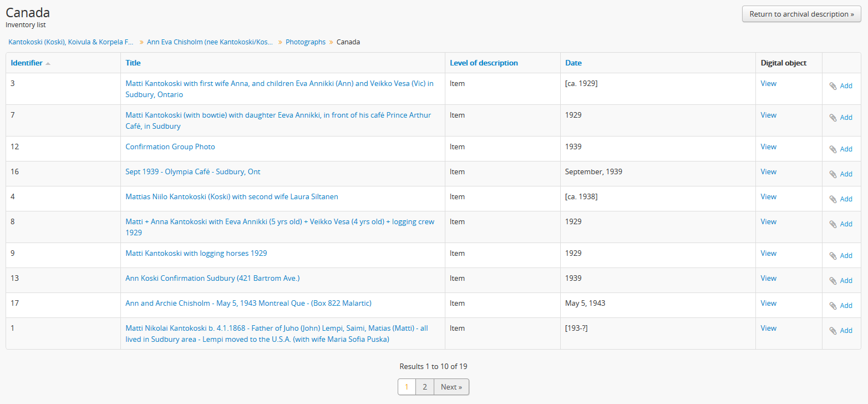Click paperclip icon for Laura Siltanen row
868x404 pixels.
coord(833,199)
